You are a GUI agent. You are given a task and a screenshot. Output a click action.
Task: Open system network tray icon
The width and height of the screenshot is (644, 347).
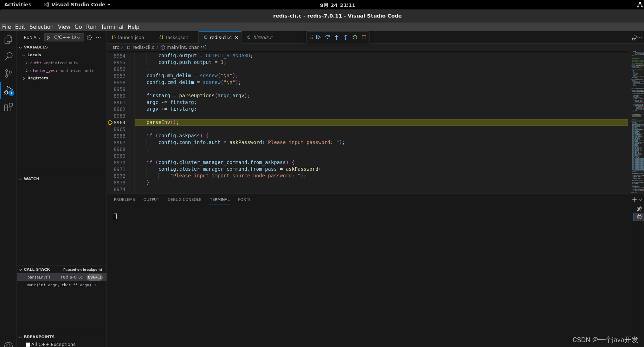tap(640, 5)
